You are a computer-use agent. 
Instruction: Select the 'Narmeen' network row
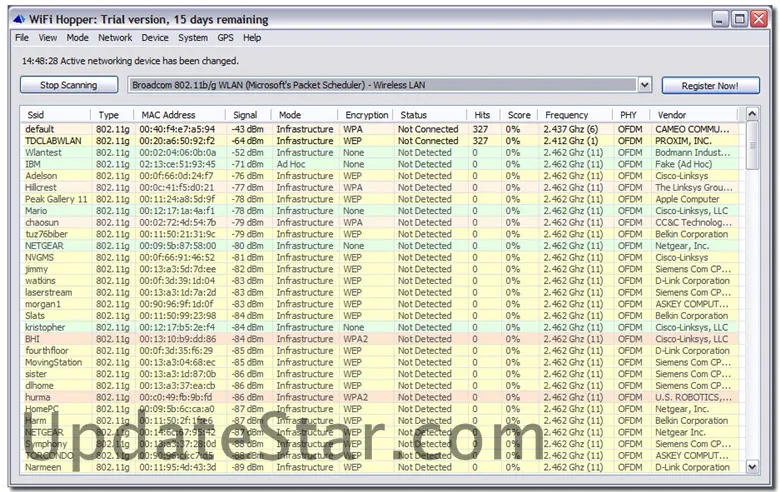click(x=383, y=468)
